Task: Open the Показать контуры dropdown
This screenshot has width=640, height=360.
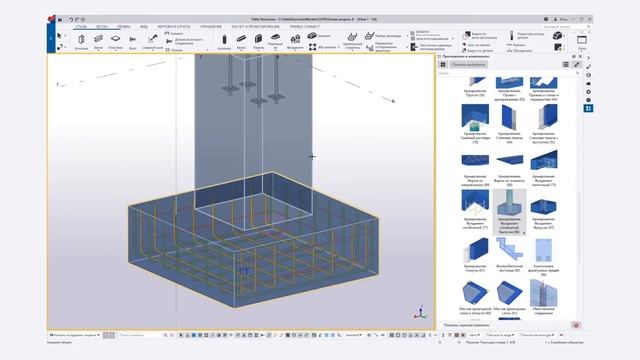Action: point(537,335)
